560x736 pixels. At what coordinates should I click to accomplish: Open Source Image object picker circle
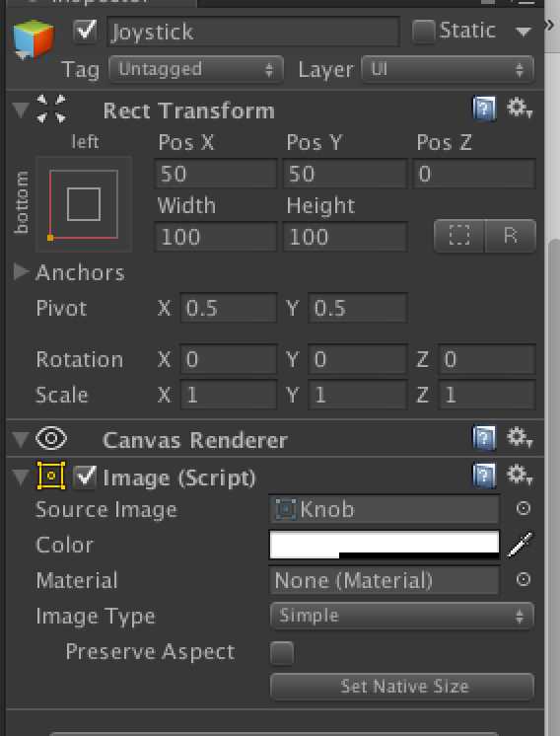pyautogui.click(x=523, y=508)
